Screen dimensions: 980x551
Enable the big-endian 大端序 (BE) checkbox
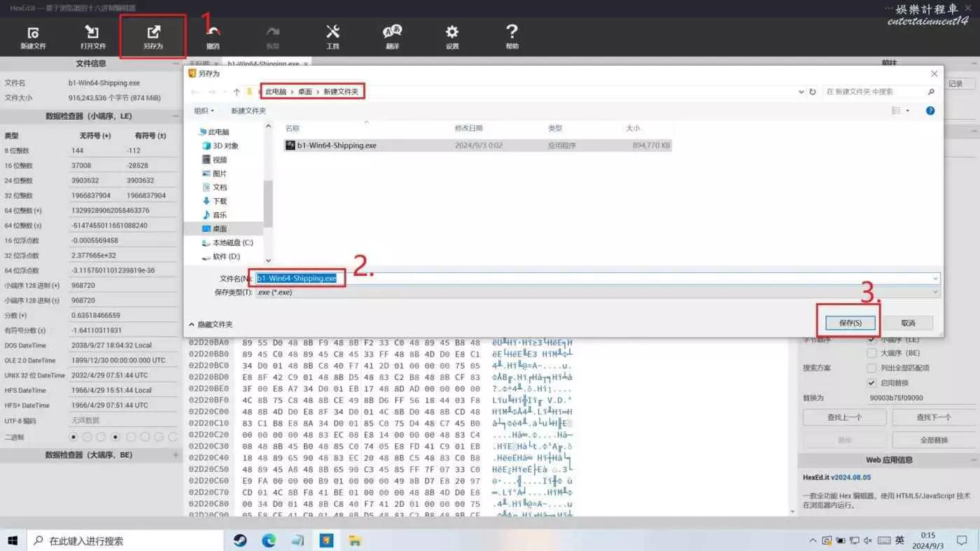tap(871, 354)
